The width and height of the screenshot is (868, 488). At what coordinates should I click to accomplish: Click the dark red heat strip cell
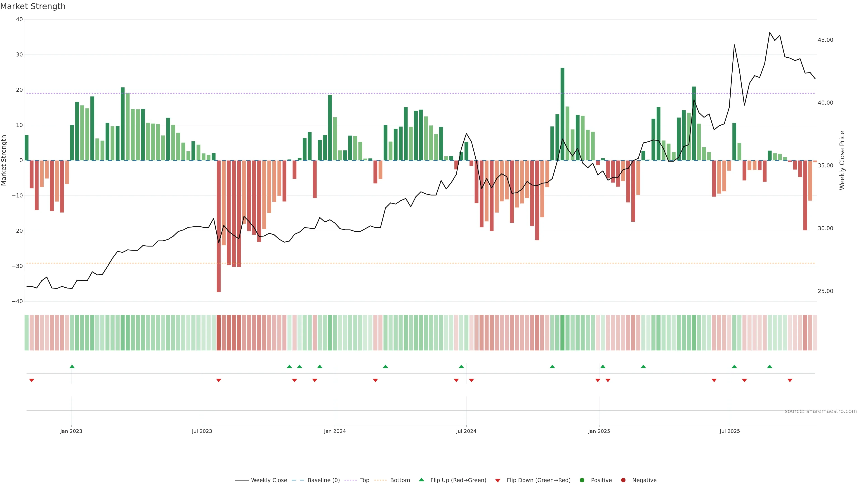click(219, 333)
